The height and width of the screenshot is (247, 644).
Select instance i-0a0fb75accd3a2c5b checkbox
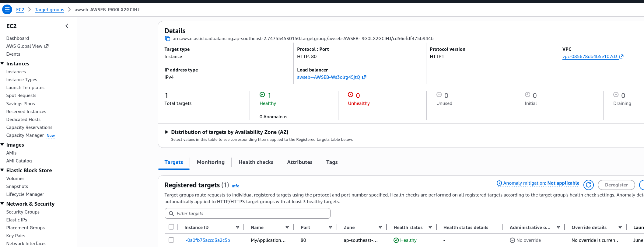click(x=171, y=240)
